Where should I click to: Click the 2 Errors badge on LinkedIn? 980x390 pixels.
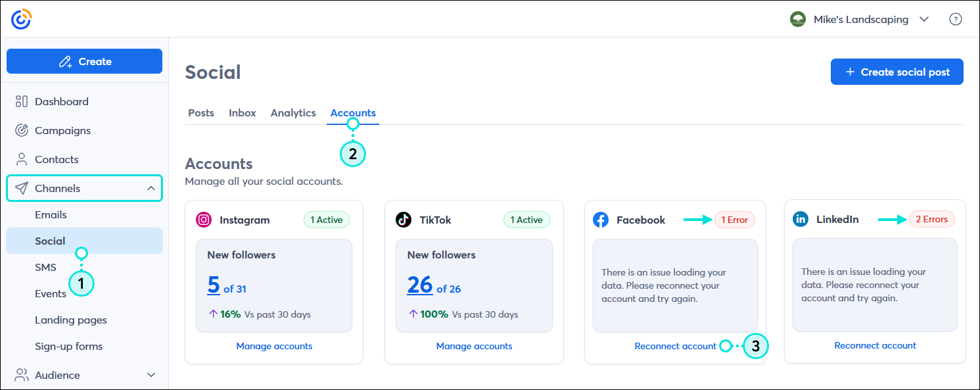931,219
